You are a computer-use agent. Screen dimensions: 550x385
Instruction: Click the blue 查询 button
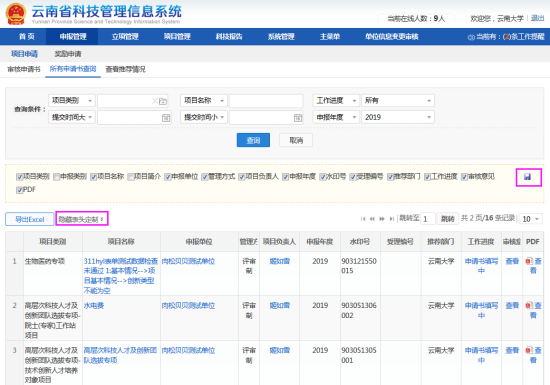(253, 140)
